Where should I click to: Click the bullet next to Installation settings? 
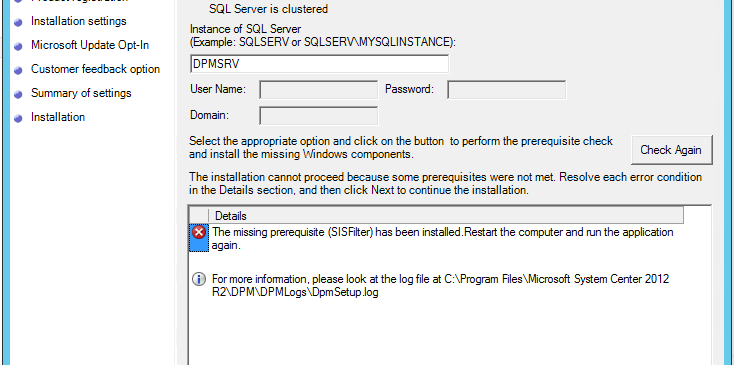pos(18,22)
